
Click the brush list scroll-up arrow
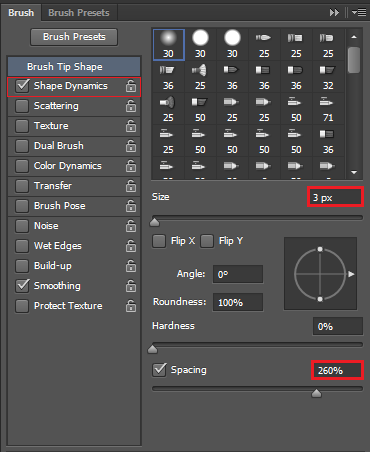point(354,37)
